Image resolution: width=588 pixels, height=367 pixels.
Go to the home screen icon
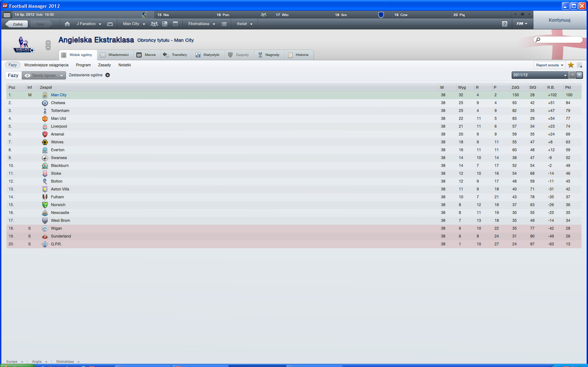[67, 24]
